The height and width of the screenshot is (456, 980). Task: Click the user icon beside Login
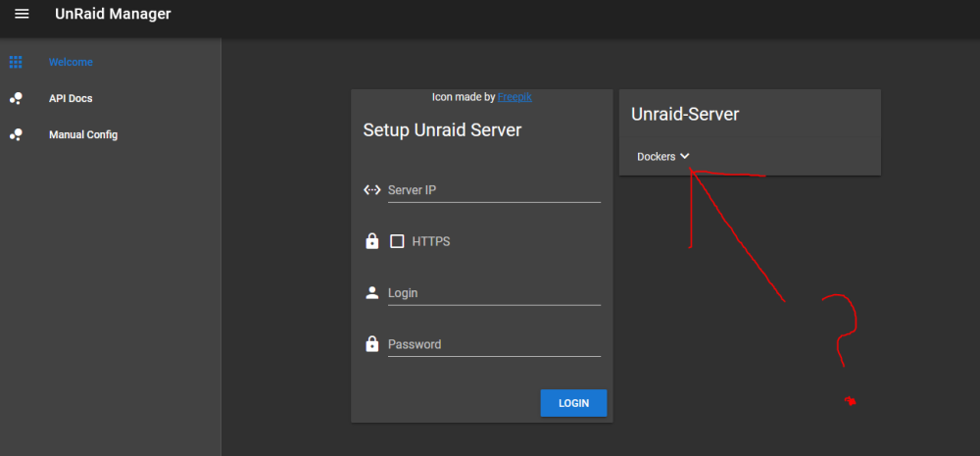371,293
